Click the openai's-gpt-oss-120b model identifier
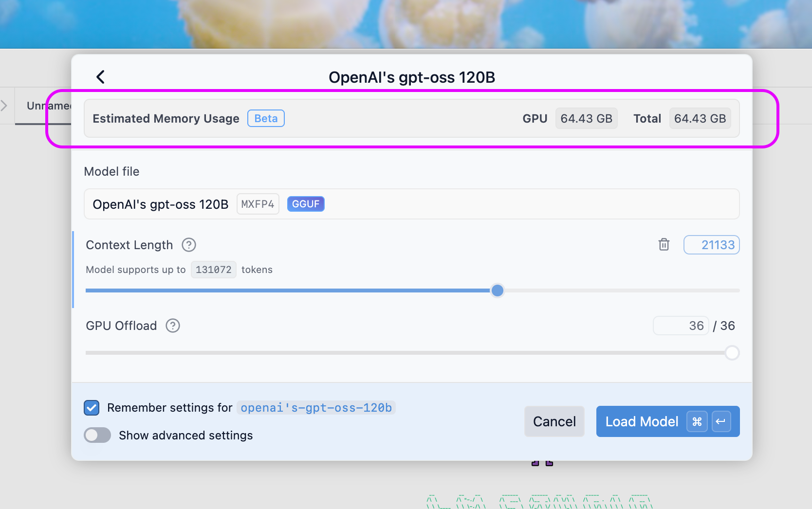Screen dimensions: 812x509 click(x=316, y=408)
